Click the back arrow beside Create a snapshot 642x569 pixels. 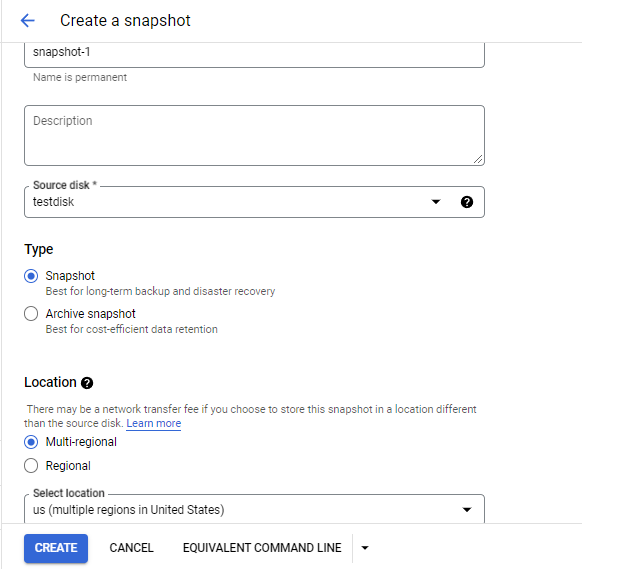(x=27, y=21)
